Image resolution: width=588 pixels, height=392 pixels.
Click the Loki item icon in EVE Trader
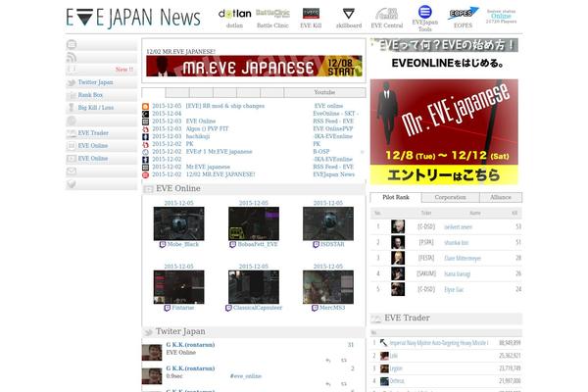[384, 356]
